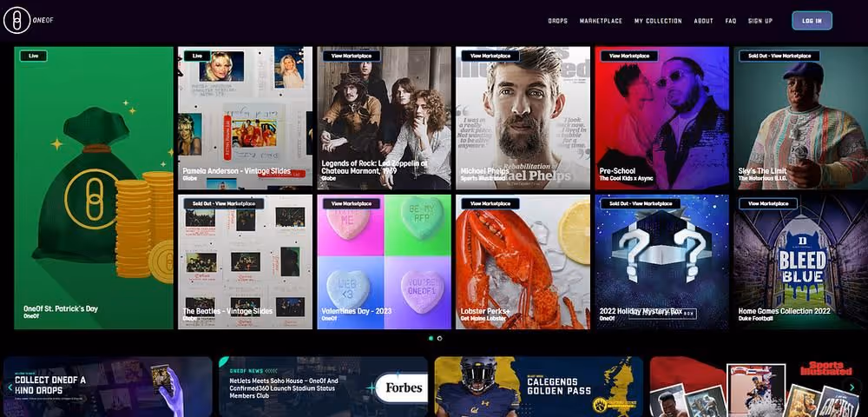Image resolution: width=868 pixels, height=417 pixels.
Task: Click the left arrow on the news carousel
Action: [10, 387]
